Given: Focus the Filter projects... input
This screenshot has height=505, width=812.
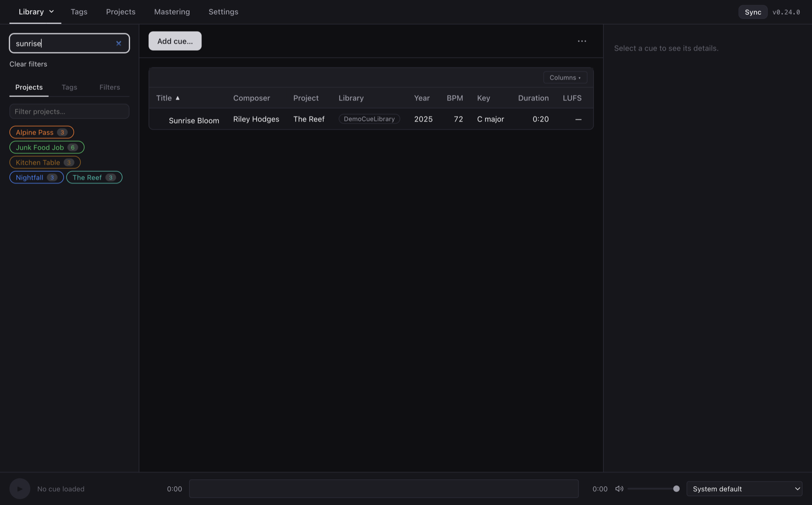Looking at the screenshot, I should point(69,112).
